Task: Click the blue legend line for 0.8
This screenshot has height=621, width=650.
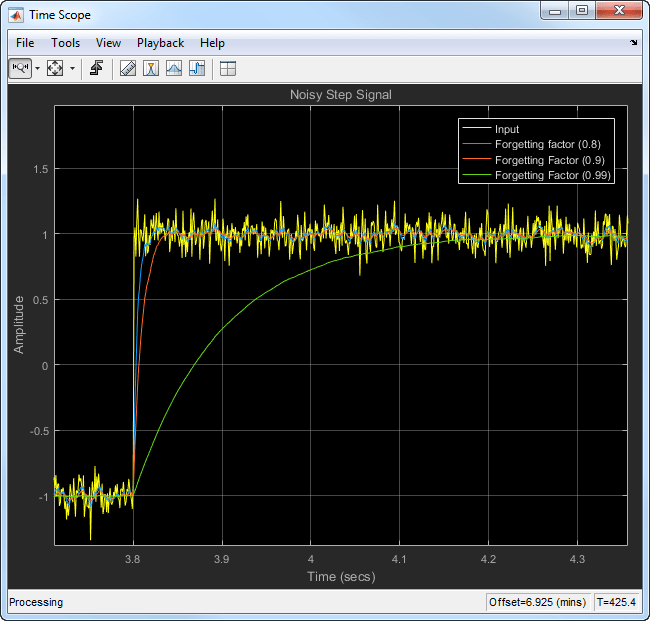Action: tap(476, 143)
